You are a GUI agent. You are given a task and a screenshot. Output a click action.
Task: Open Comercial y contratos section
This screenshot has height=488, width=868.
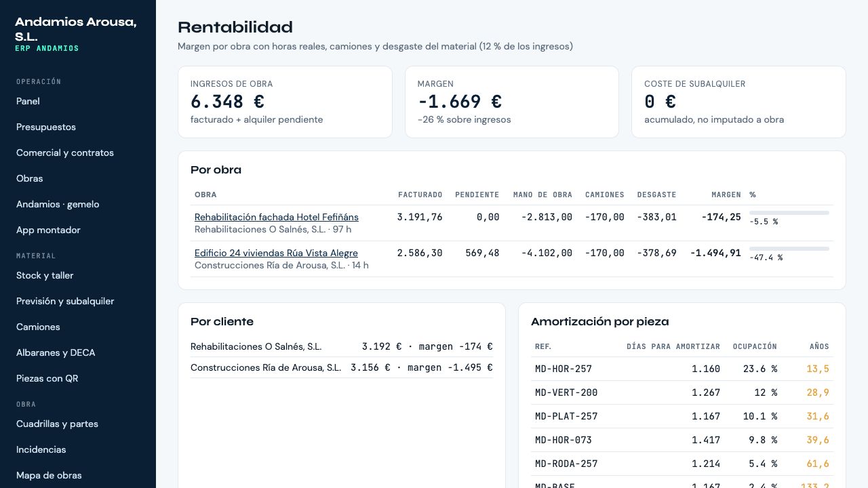pos(65,152)
